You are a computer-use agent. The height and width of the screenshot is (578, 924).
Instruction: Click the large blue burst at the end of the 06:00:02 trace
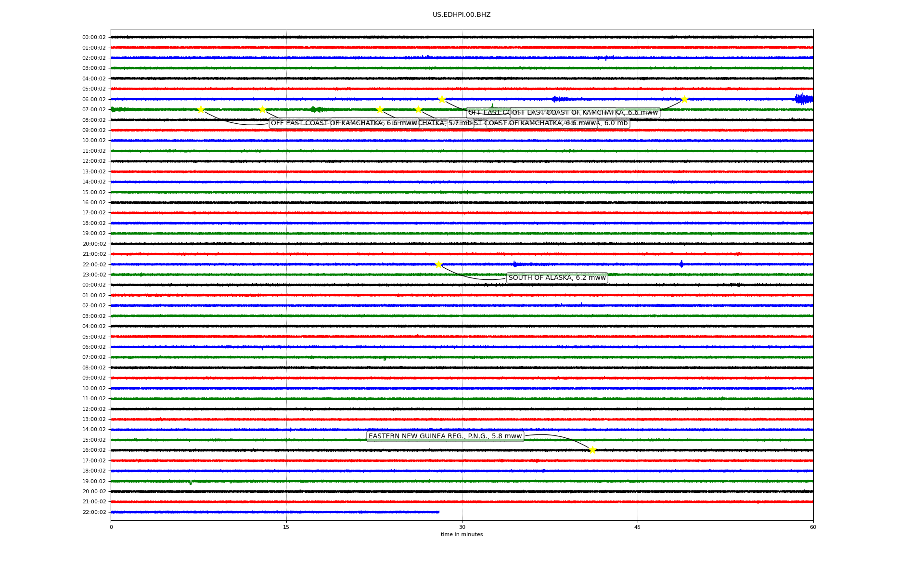point(804,99)
